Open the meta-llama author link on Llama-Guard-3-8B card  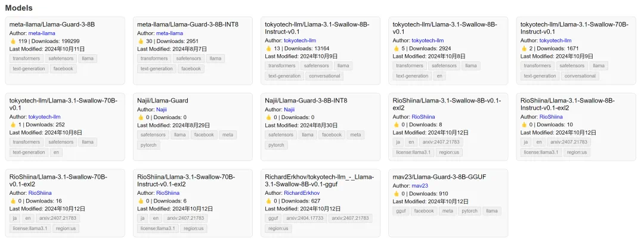point(41,33)
